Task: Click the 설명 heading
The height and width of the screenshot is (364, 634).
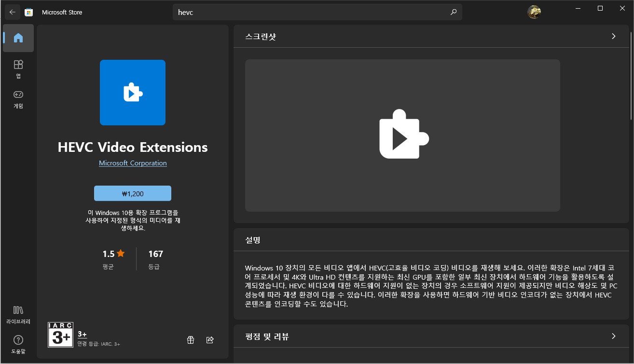Action: [x=253, y=240]
